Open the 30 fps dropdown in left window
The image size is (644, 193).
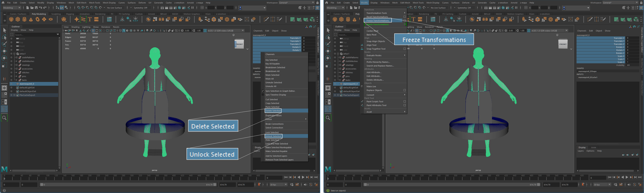[x=278, y=185]
